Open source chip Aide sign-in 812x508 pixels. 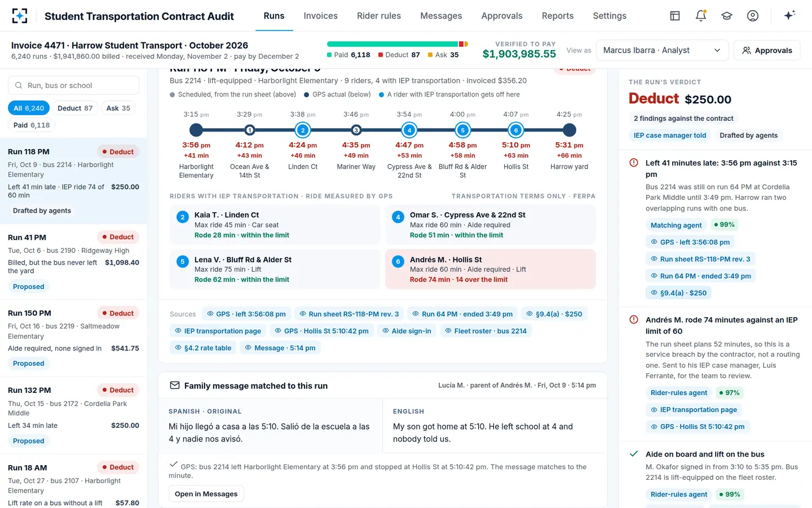(x=407, y=331)
